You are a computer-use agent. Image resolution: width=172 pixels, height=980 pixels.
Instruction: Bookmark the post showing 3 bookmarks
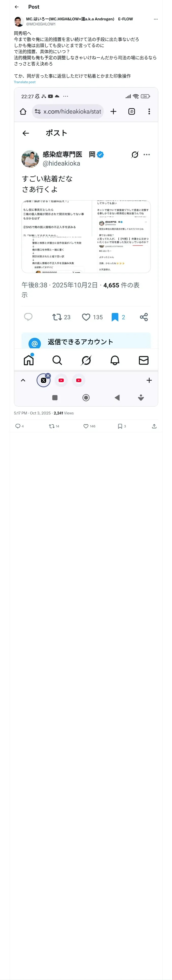pyautogui.click(x=120, y=426)
